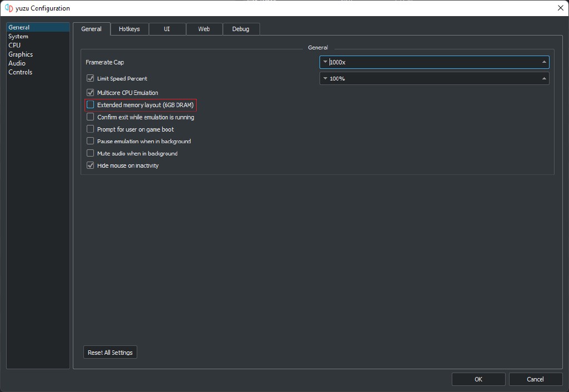Switch to the UI tab

click(167, 29)
